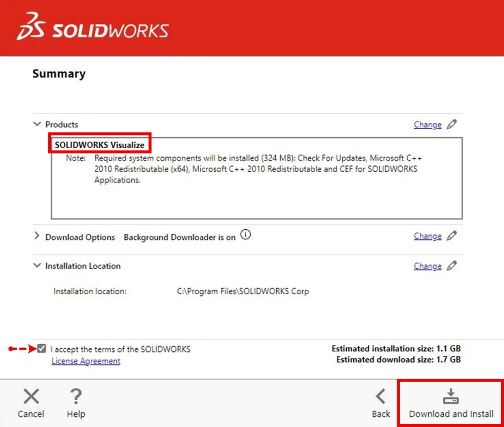Collapse the Installation Location section
The image size is (504, 427).
(37, 265)
